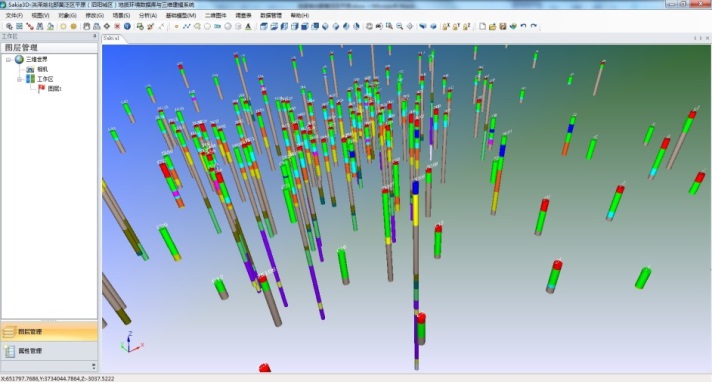Image resolution: width=712 pixels, height=382 pixels.
Task: Expand the bottom navigation pane options arrow
Action: tap(94, 366)
